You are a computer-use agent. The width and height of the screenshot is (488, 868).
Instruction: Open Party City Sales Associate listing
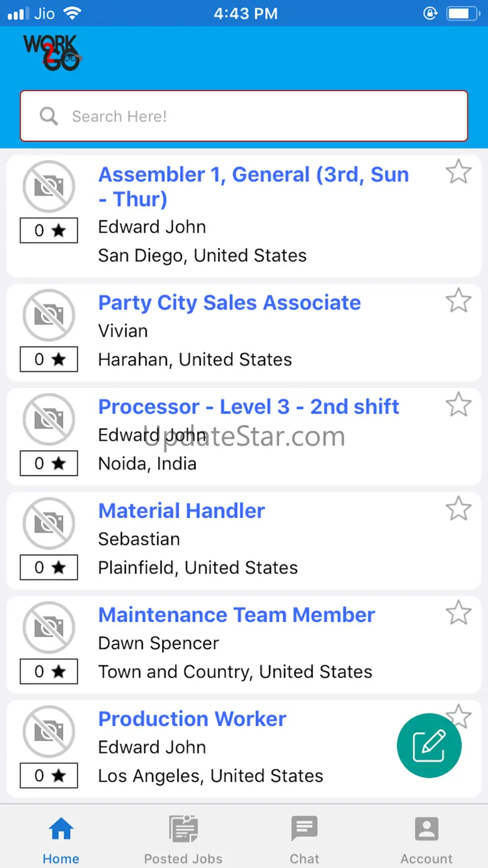pos(230,303)
